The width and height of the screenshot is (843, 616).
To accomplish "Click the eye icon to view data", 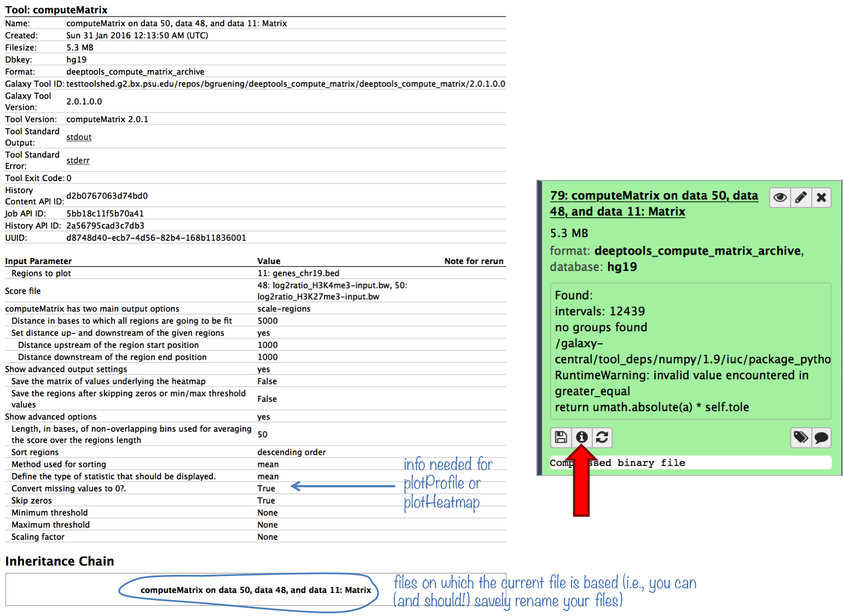I will [x=780, y=198].
